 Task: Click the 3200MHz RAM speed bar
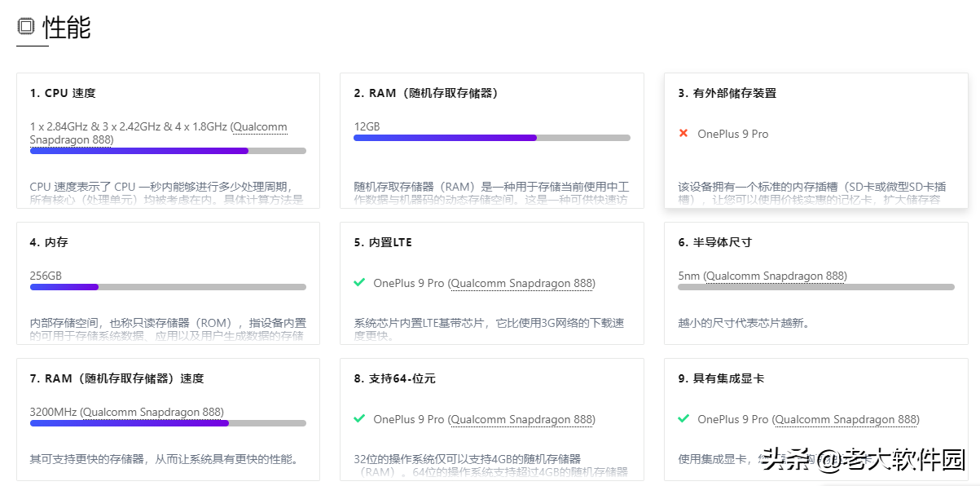(x=168, y=423)
